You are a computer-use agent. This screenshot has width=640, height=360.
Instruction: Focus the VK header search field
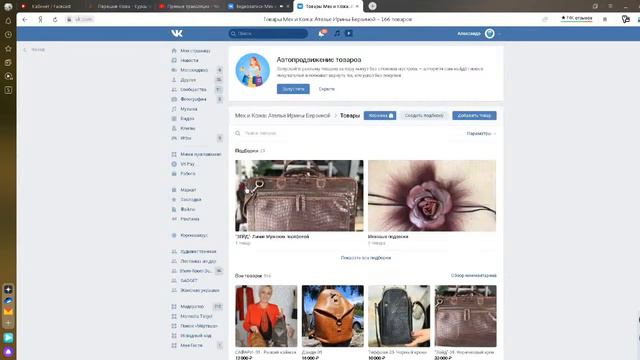click(268, 33)
